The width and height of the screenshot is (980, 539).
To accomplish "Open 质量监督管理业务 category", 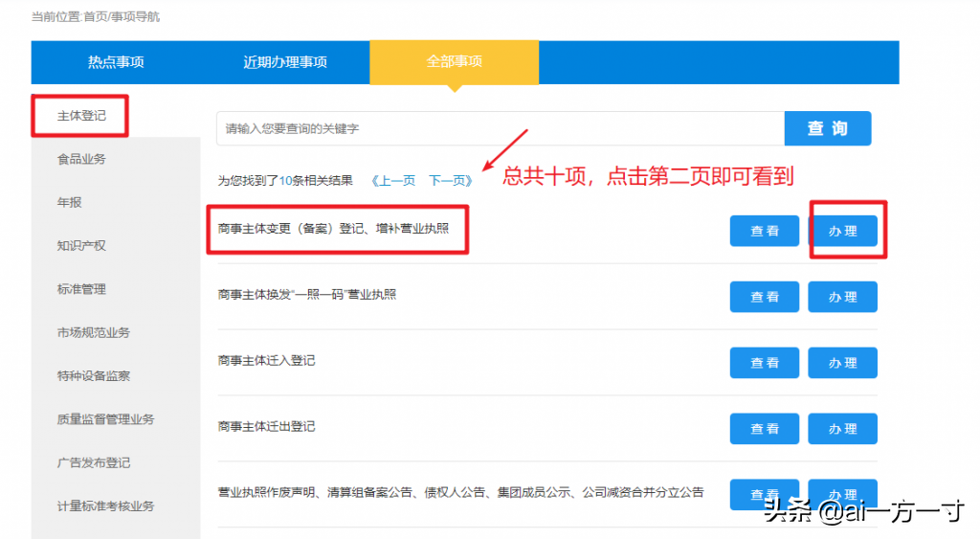I will [x=105, y=419].
